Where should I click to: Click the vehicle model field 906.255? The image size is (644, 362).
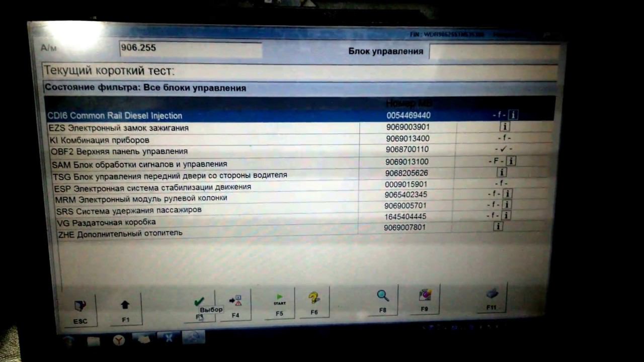click(x=191, y=49)
